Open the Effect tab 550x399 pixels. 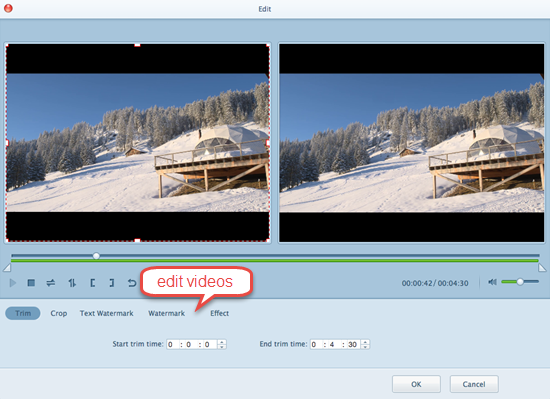(x=220, y=313)
